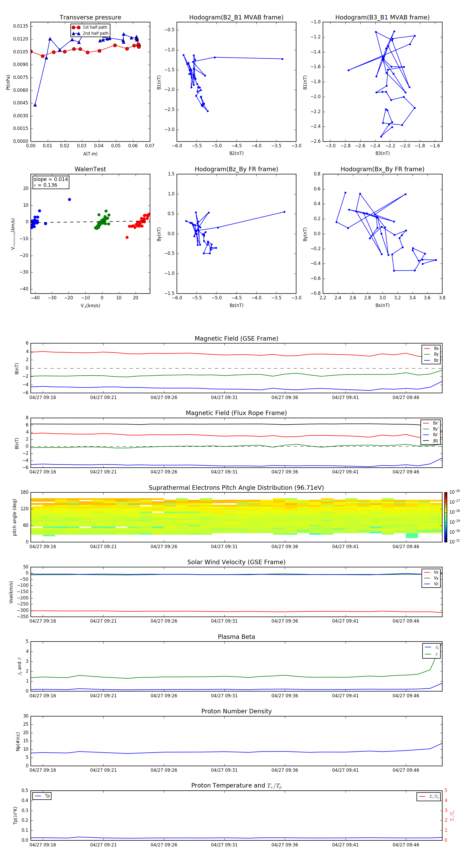Screen dimensions: 473x868
Task: Click the 'pitch angle (deg)' axis label
Action: tap(14, 517)
